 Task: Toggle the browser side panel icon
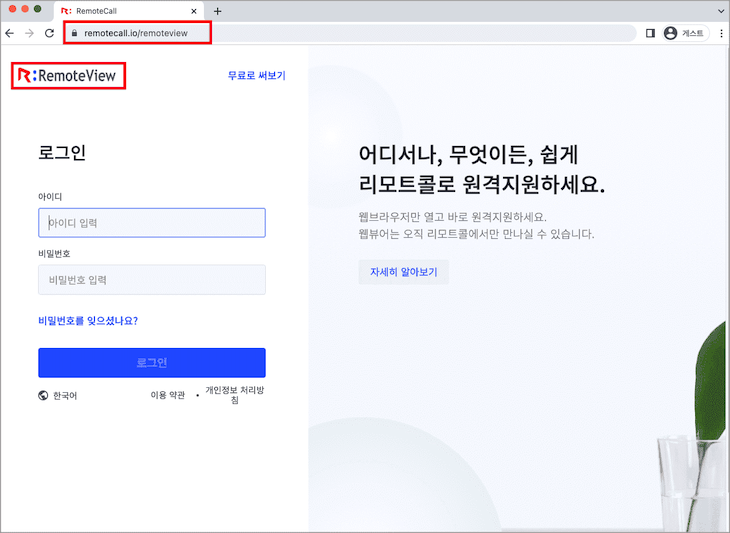coord(650,33)
